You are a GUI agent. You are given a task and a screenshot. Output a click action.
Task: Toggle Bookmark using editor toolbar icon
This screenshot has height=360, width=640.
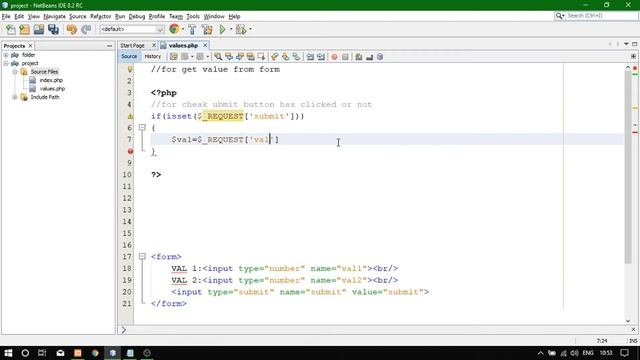[x=297, y=57]
